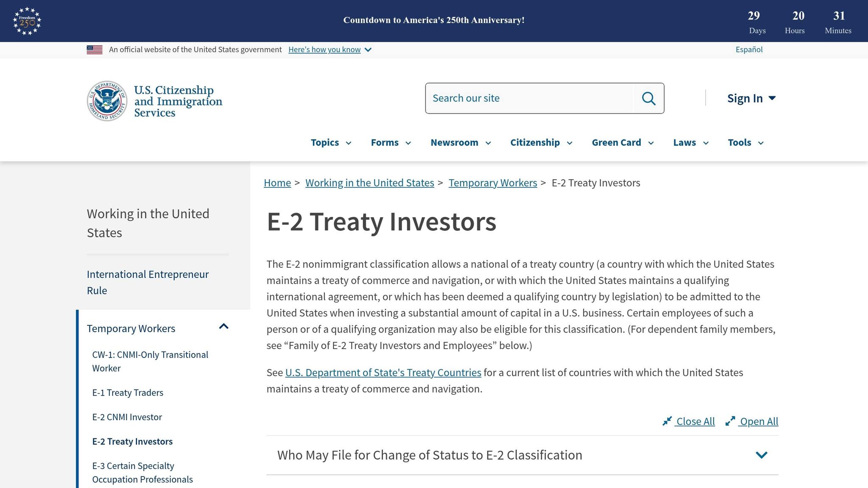Open the Tools menu

point(746,142)
